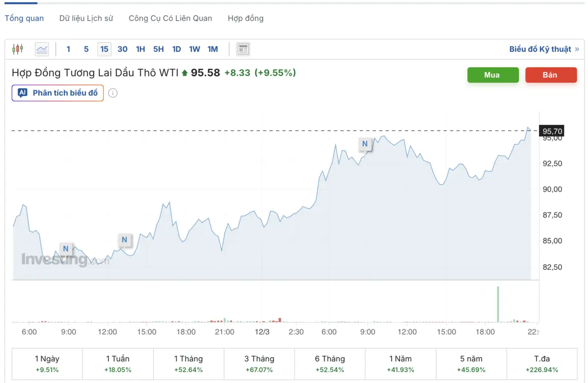Click the 95,70 price label on the axis

[x=551, y=131]
